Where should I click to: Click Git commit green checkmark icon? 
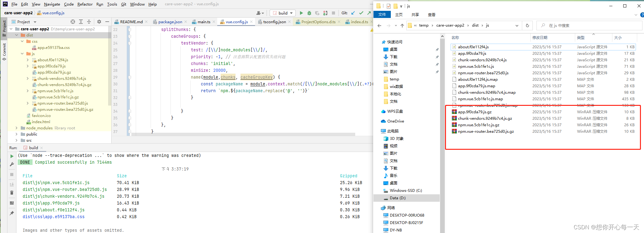pos(361,13)
